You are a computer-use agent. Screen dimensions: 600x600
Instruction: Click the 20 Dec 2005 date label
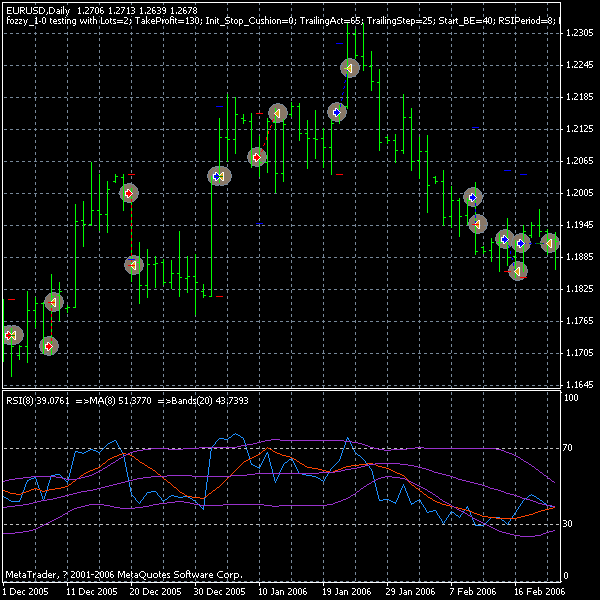[x=155, y=592]
